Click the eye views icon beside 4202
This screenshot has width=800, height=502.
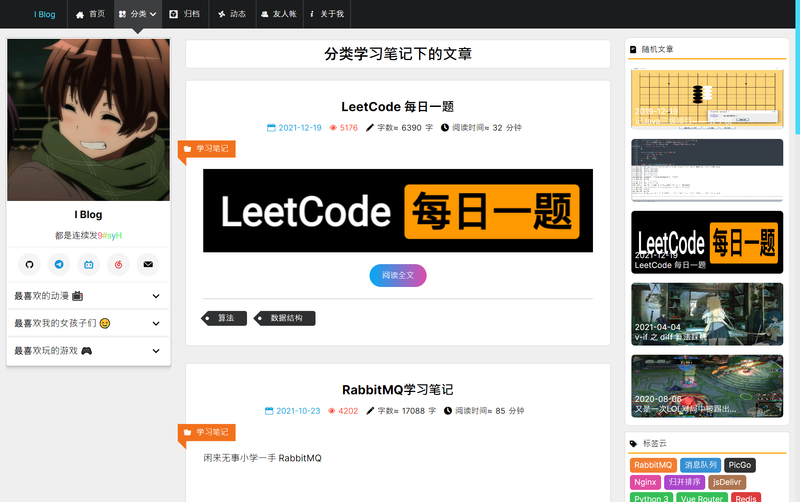pos(332,411)
